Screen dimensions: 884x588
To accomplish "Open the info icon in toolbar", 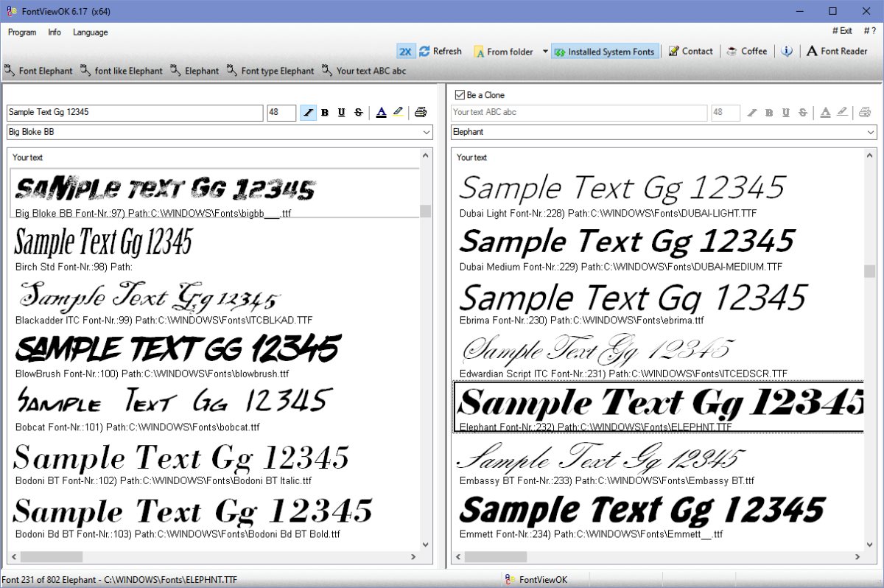I will [787, 52].
